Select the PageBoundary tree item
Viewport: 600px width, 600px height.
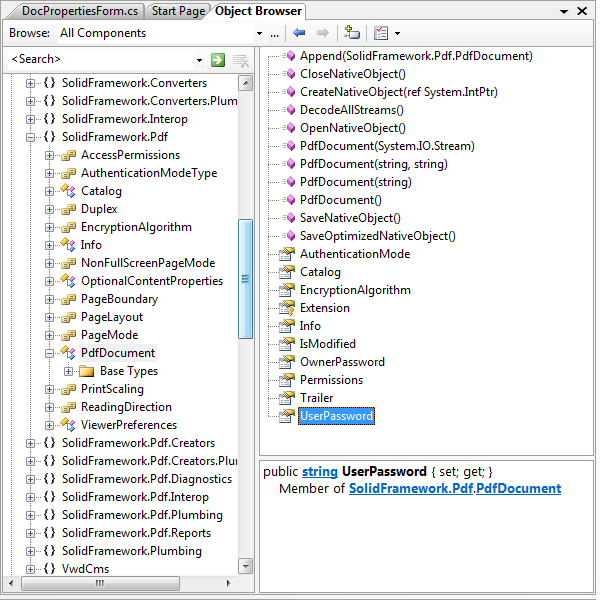[x=119, y=299]
